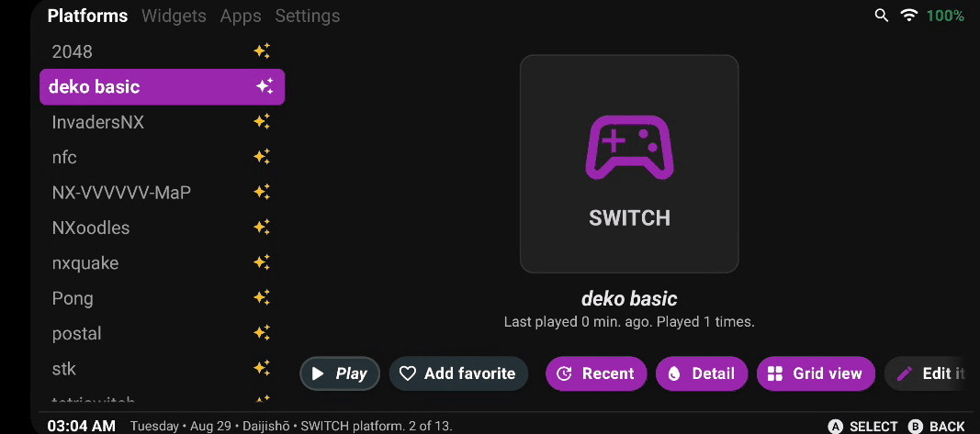Click the sparkle icon next to nxquake

(x=262, y=263)
